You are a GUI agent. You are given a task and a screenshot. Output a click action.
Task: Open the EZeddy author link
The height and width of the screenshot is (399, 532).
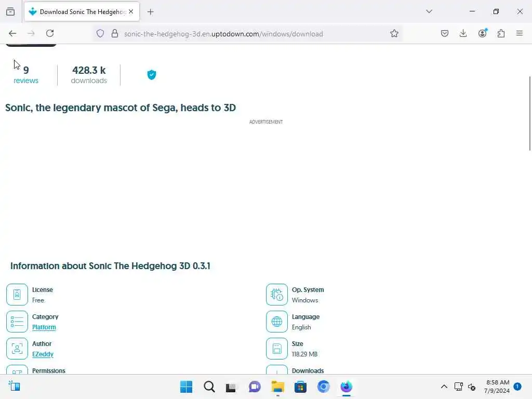click(43, 354)
